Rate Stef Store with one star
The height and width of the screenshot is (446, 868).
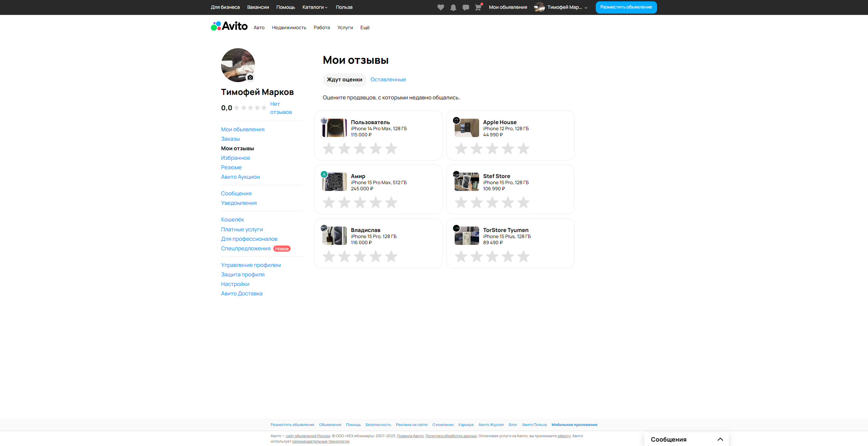coord(461,202)
